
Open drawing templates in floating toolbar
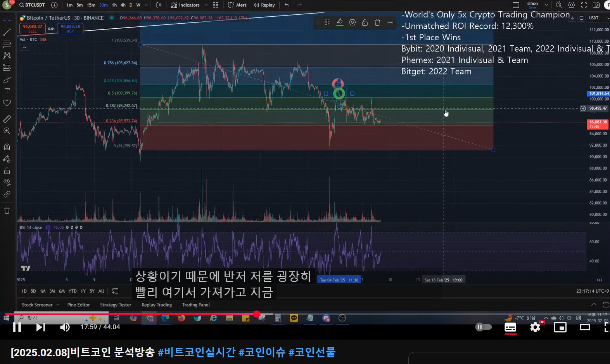pos(327,22)
